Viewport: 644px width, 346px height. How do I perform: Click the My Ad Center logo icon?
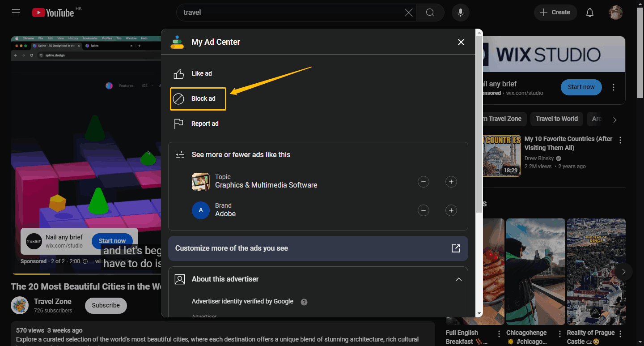coord(177,42)
